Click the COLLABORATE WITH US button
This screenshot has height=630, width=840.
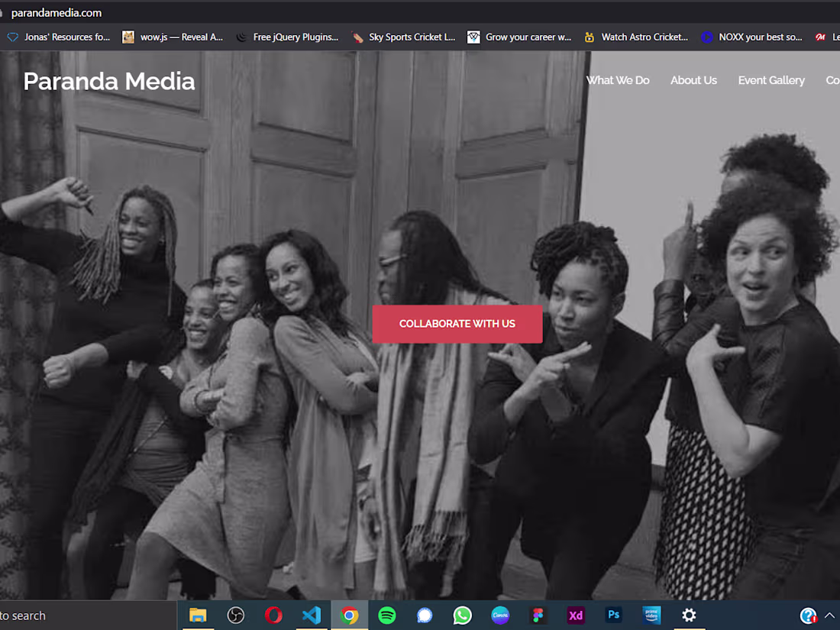457,324
